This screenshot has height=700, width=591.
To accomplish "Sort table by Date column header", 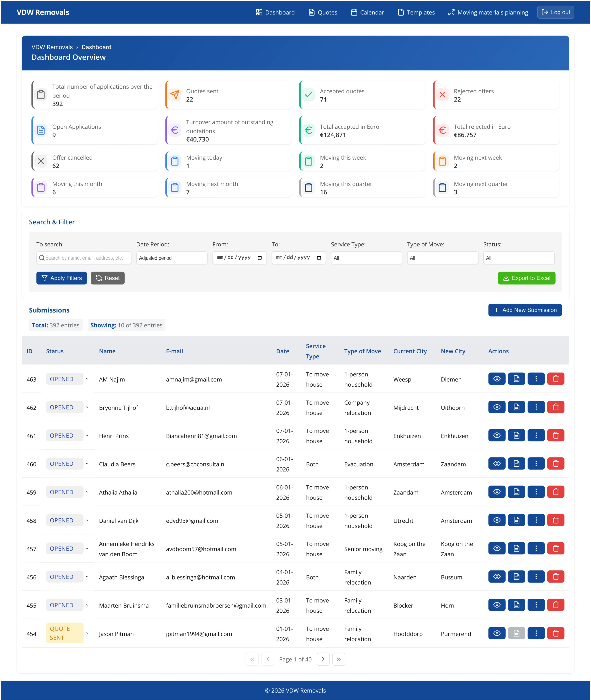I will coord(282,351).
